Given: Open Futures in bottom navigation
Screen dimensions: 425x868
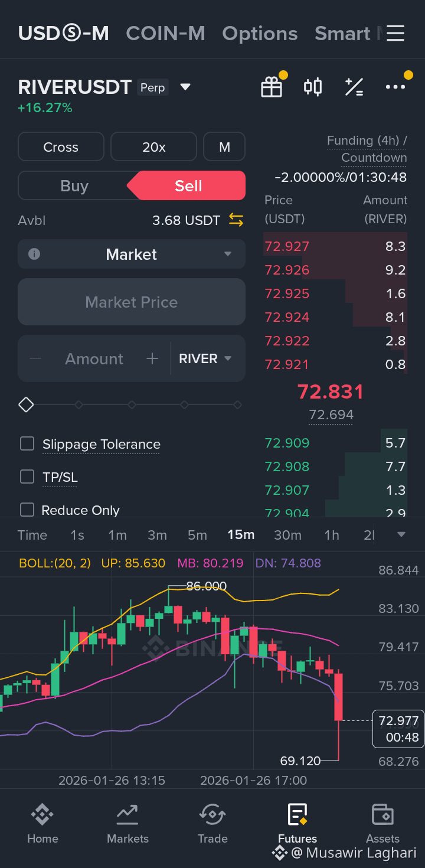Looking at the screenshot, I should (297, 824).
